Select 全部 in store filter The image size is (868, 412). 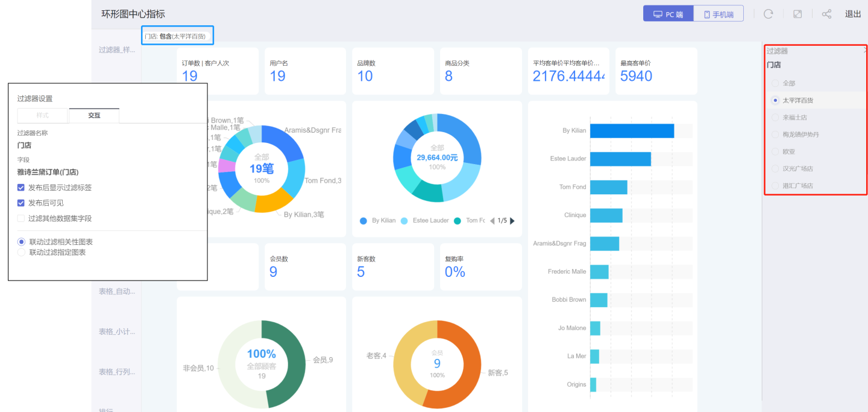pos(775,83)
